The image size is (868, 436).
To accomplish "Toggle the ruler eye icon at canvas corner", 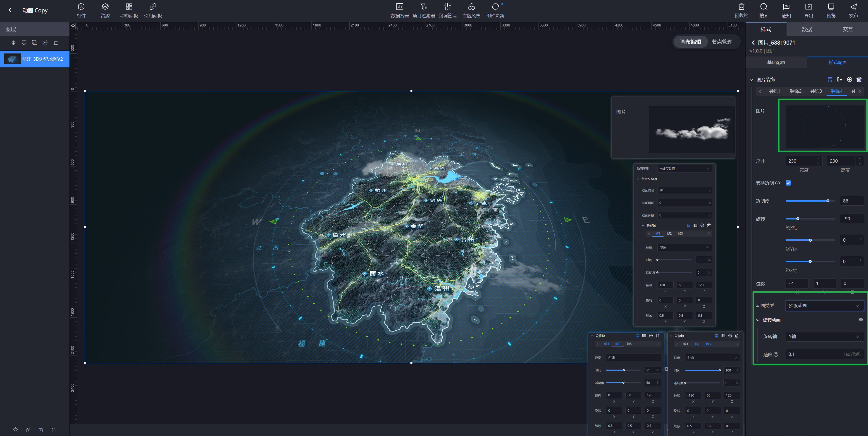I will click(x=73, y=26).
